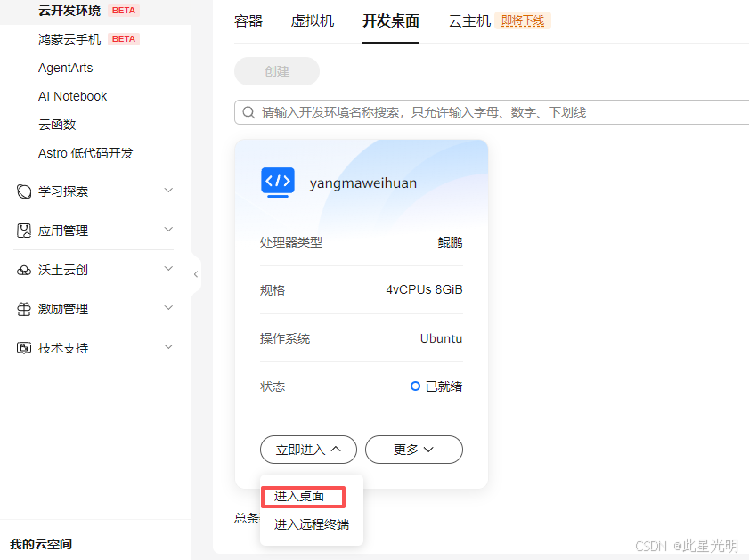Click the 应用管理 sidebar icon

[x=24, y=231]
